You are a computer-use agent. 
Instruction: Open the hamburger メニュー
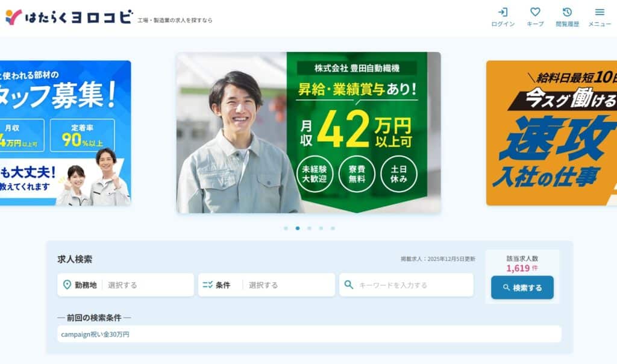coord(599,12)
